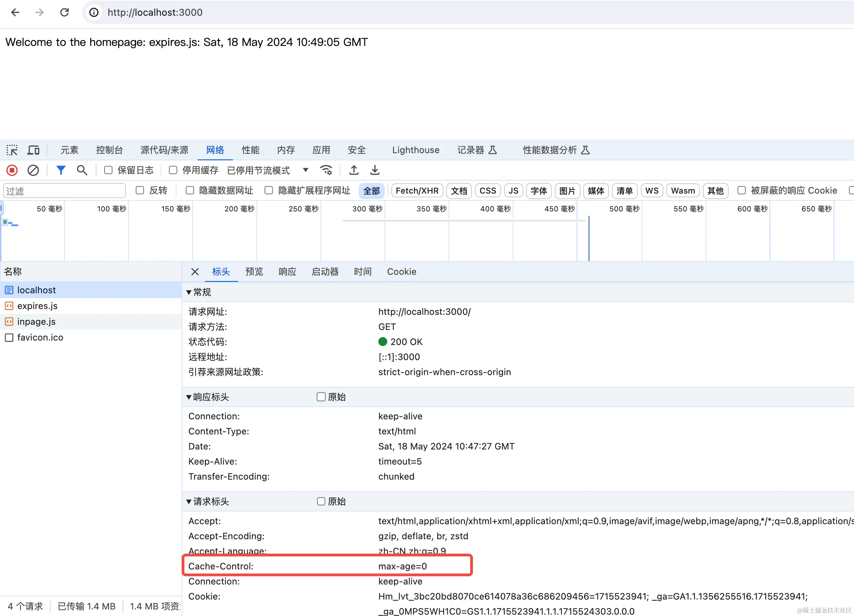Click the 过滤 filter input field
The width and height of the screenshot is (854, 616).
coord(64,191)
